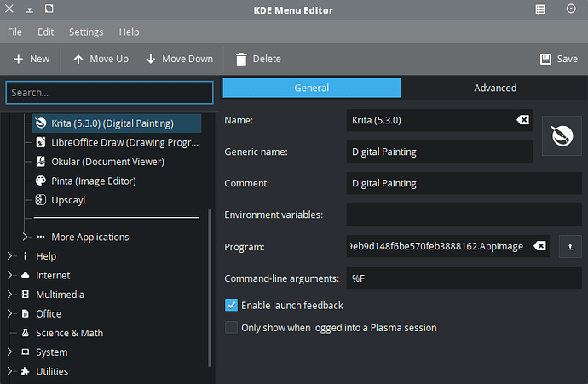Screen dimensions: 588x384
Task: Click Command-line arguments field
Action: (464, 278)
